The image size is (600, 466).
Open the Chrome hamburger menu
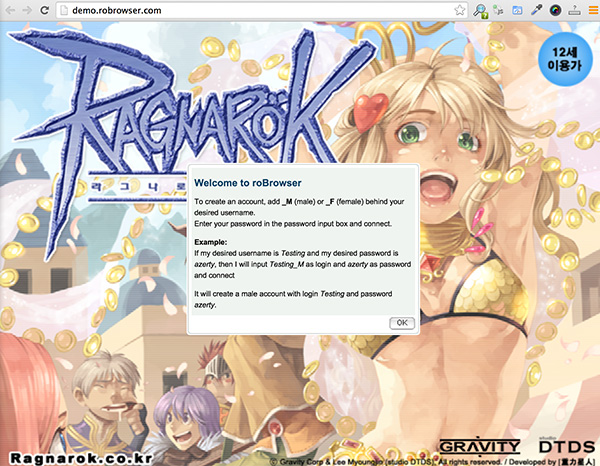(x=593, y=10)
